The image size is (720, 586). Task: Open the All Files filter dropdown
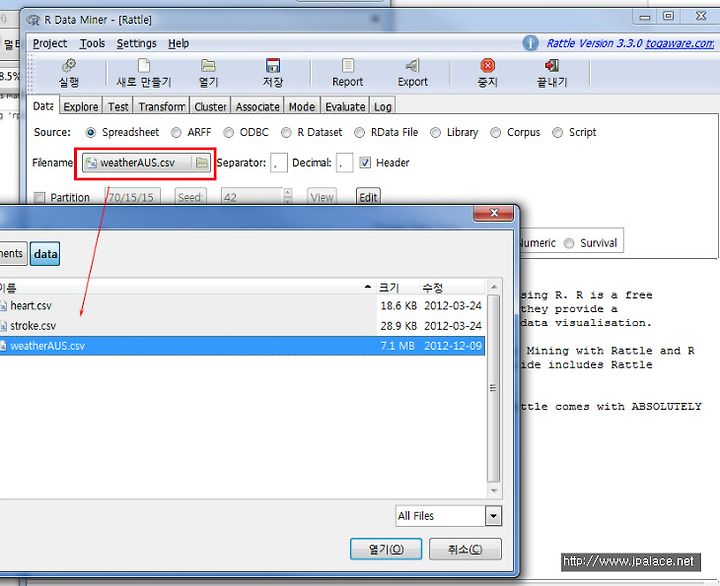[x=493, y=516]
